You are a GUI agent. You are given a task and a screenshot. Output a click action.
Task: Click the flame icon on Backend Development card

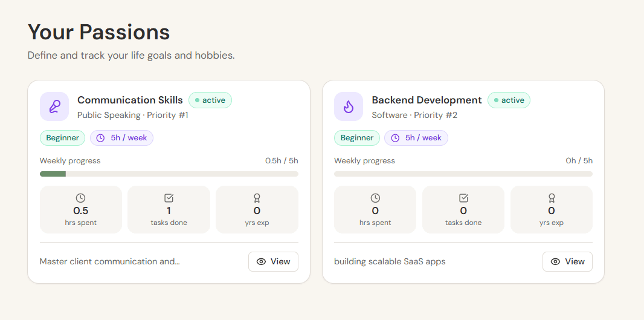tap(349, 106)
